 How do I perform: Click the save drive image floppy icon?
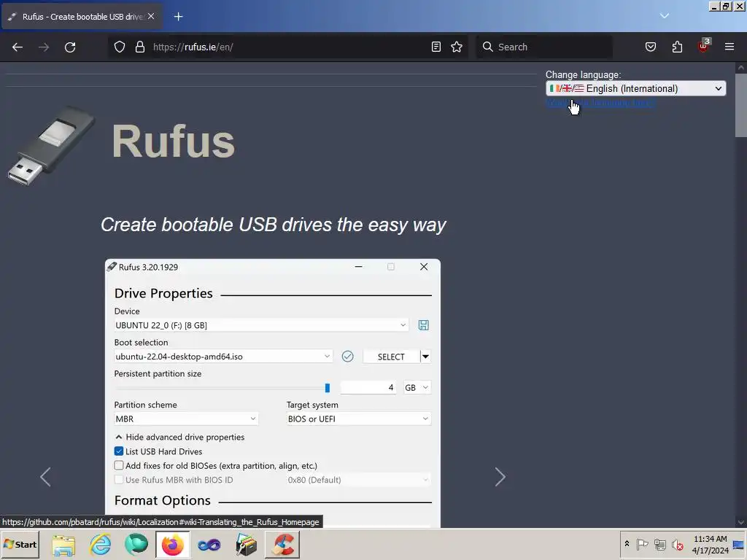pyautogui.click(x=424, y=325)
